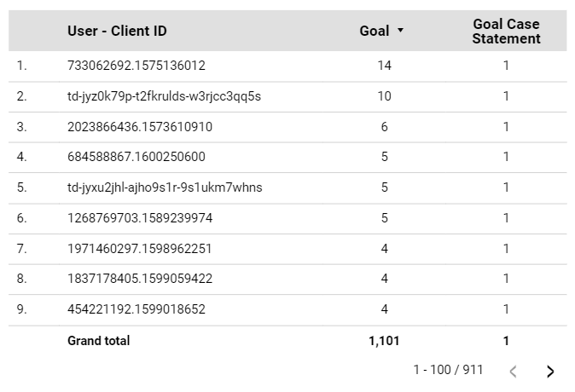Select client ID 733062692.1575136012
575x392 pixels.
point(136,66)
